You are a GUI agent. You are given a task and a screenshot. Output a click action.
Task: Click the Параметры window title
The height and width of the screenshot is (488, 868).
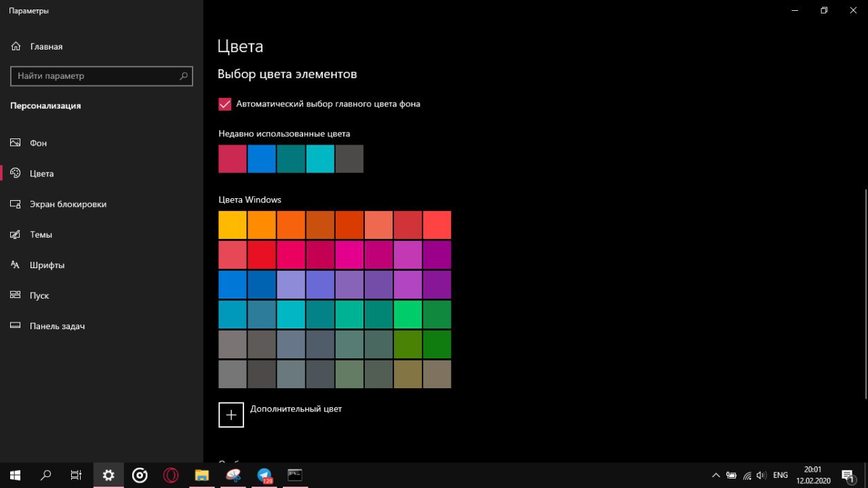tap(28, 11)
